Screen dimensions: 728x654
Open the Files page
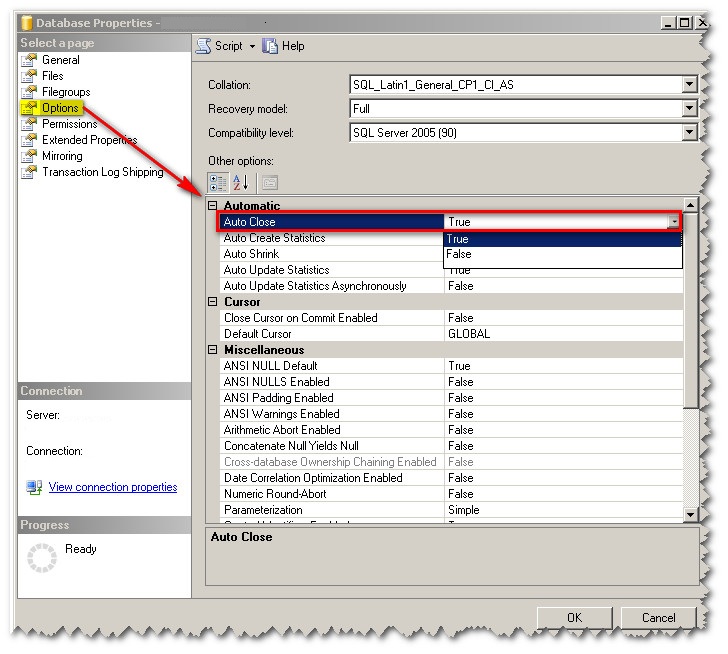coord(52,76)
